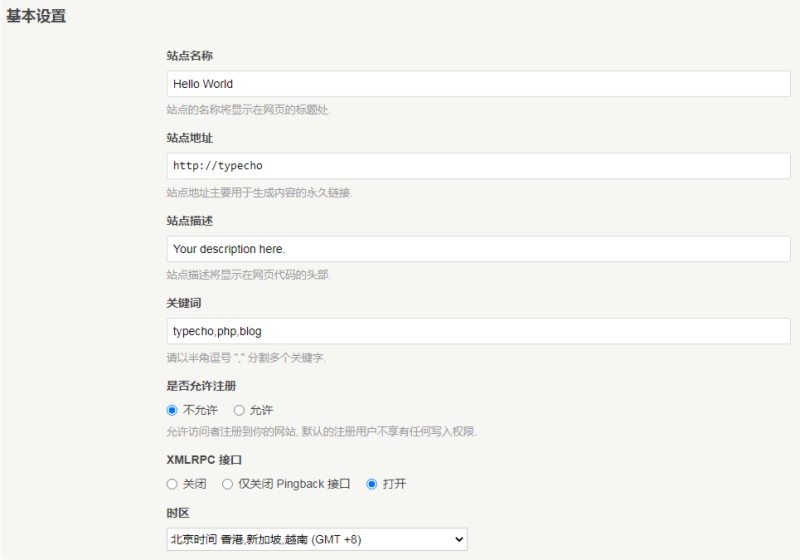800x560 pixels.
Task: Select the 不允许 registration radio button
Action: tap(172, 410)
